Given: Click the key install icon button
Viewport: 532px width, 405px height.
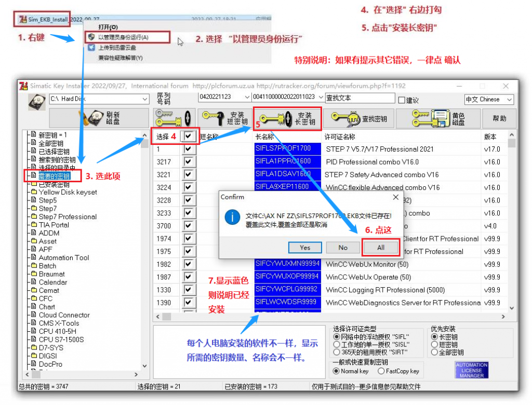Looking at the screenshot, I should pyautogui.click(x=174, y=118).
